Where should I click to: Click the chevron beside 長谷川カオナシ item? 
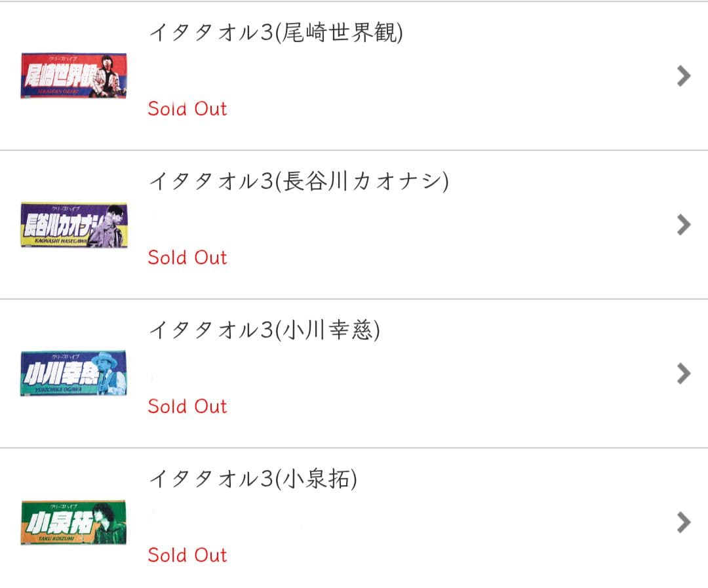pyautogui.click(x=684, y=225)
